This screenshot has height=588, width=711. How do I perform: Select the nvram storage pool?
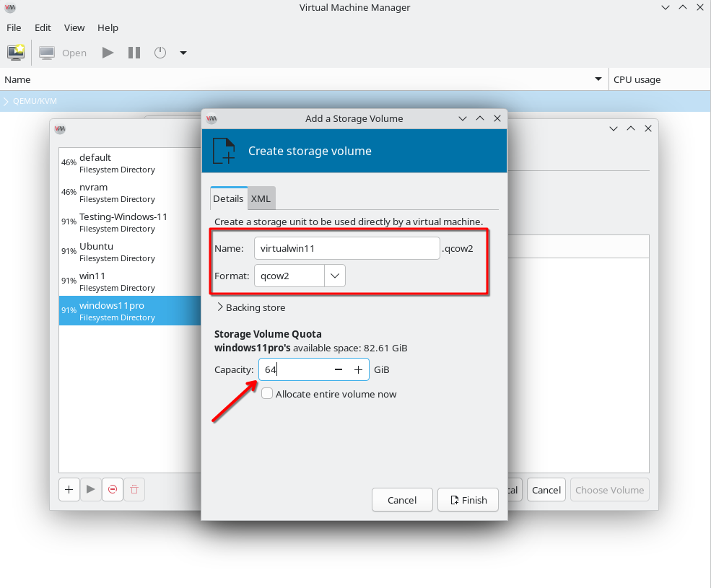point(130,193)
